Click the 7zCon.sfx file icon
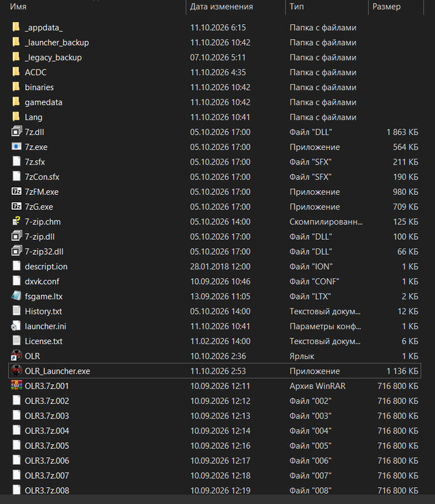The width and height of the screenshot is (435, 504). pyautogui.click(x=16, y=177)
